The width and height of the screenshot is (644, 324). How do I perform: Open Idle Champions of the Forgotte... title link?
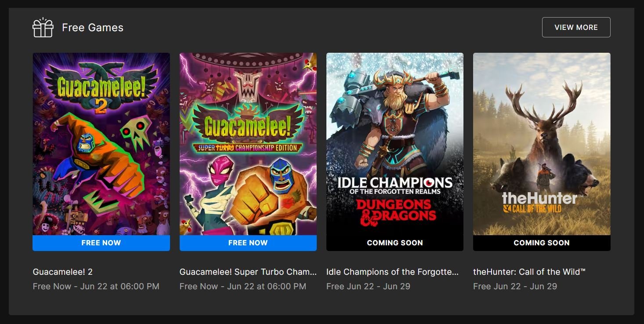point(392,272)
